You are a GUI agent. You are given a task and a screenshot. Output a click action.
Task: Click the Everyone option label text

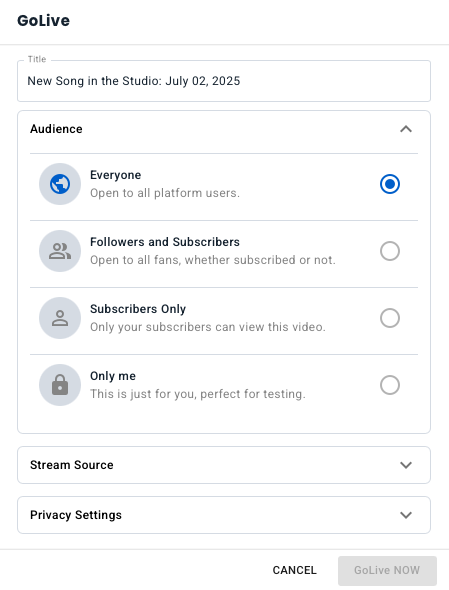coord(116,175)
